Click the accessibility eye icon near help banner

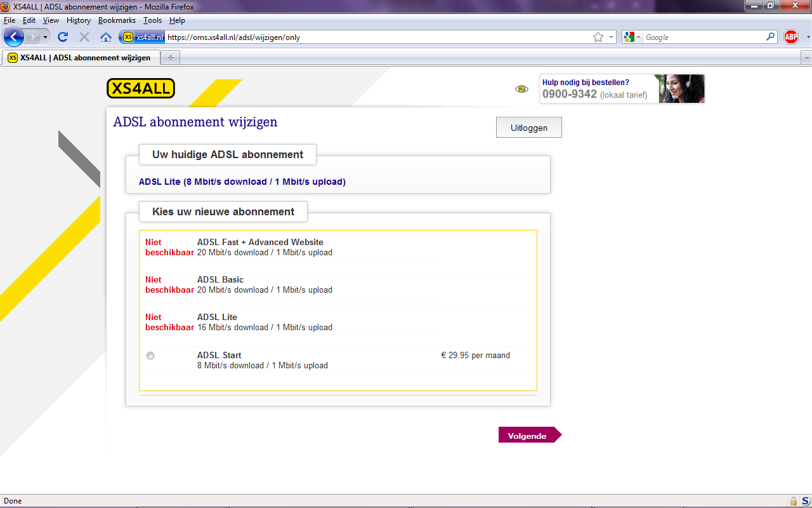[x=521, y=89]
